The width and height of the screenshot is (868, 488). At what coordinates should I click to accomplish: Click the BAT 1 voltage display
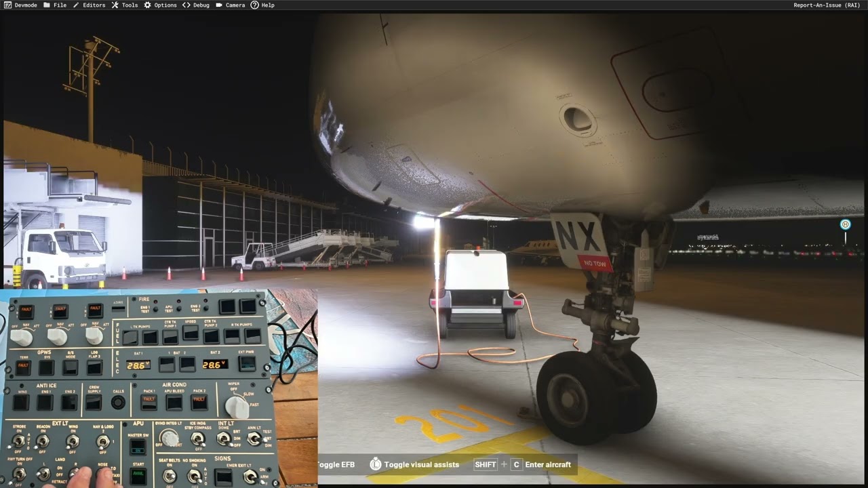coord(138,365)
